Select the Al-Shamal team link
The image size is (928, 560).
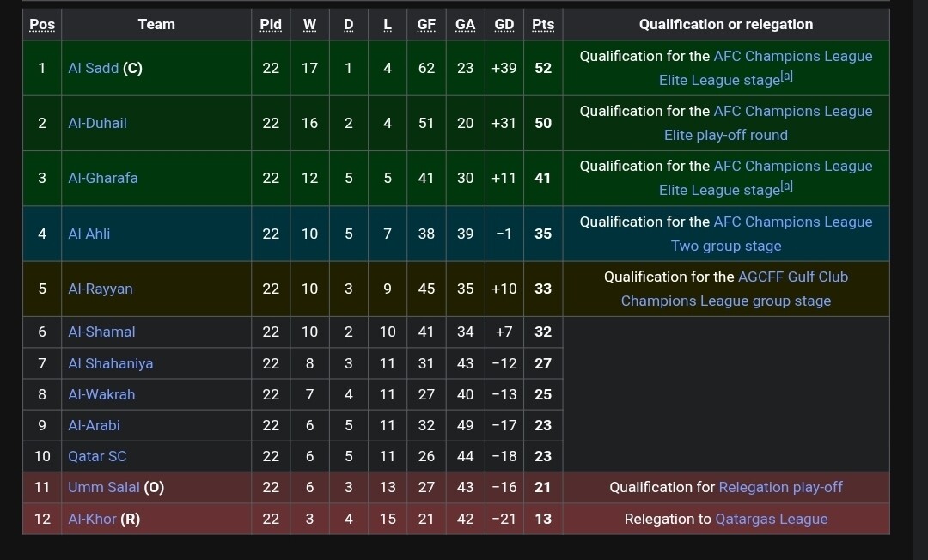[x=101, y=332]
